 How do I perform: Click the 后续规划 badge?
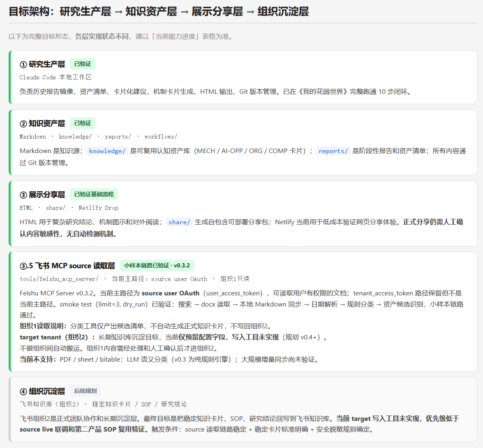[86, 391]
